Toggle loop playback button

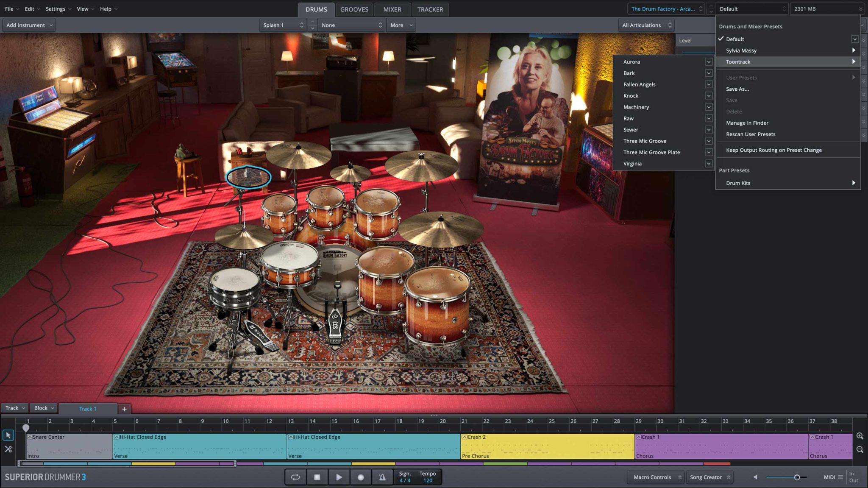295,477
